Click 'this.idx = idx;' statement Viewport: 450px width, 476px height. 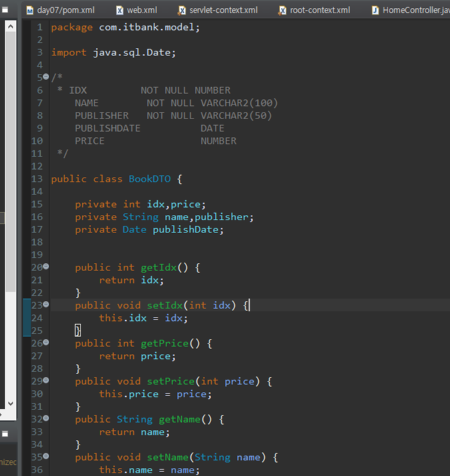(x=143, y=318)
